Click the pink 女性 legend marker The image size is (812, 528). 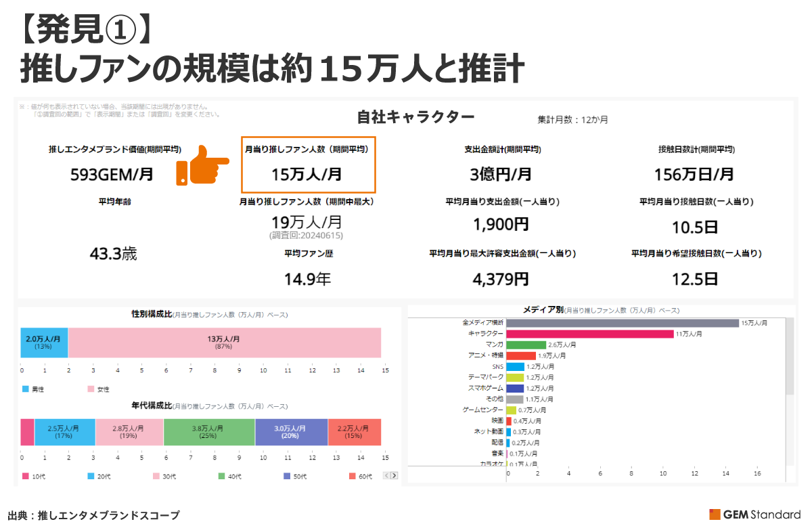(x=91, y=390)
